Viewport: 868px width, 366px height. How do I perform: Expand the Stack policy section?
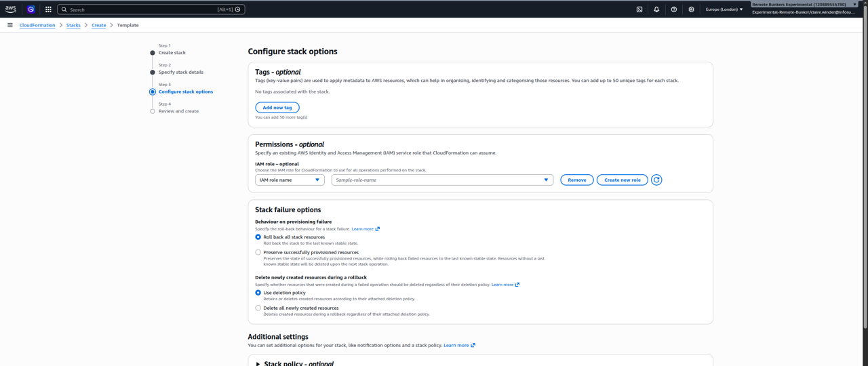258,364
